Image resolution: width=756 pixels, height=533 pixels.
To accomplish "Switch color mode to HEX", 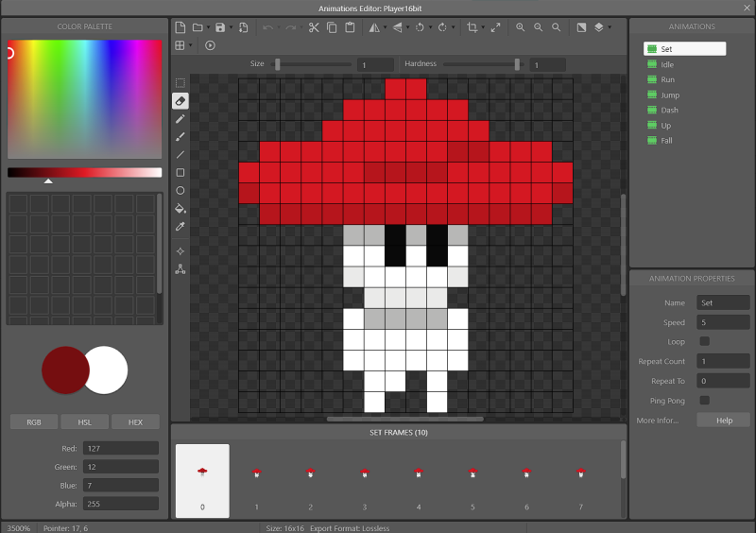I will (135, 422).
